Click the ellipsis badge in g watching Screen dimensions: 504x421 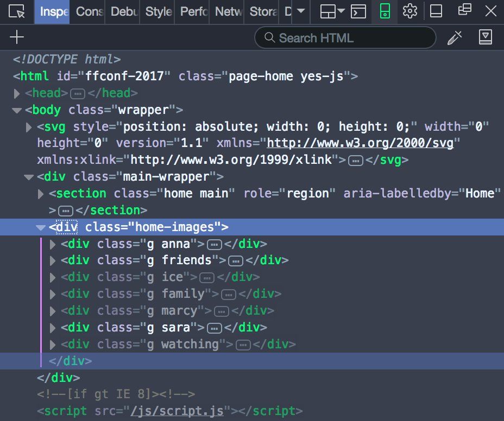pyautogui.click(x=243, y=345)
